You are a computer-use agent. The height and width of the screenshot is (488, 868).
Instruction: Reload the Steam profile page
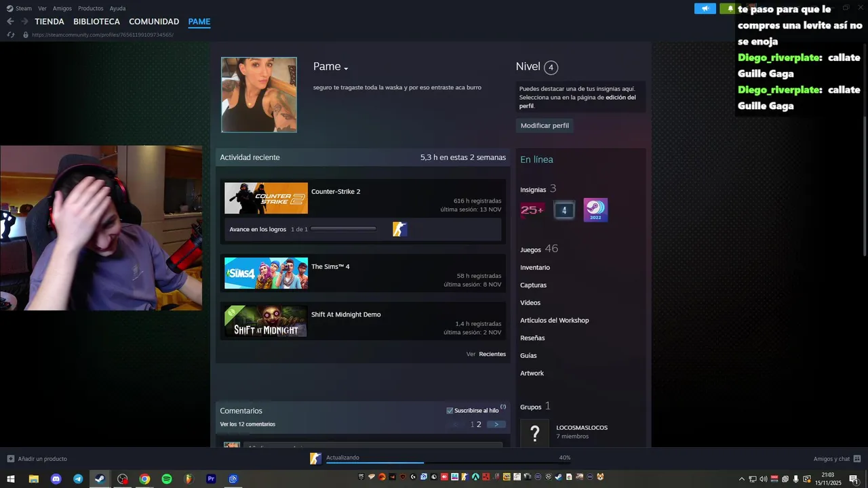click(11, 35)
